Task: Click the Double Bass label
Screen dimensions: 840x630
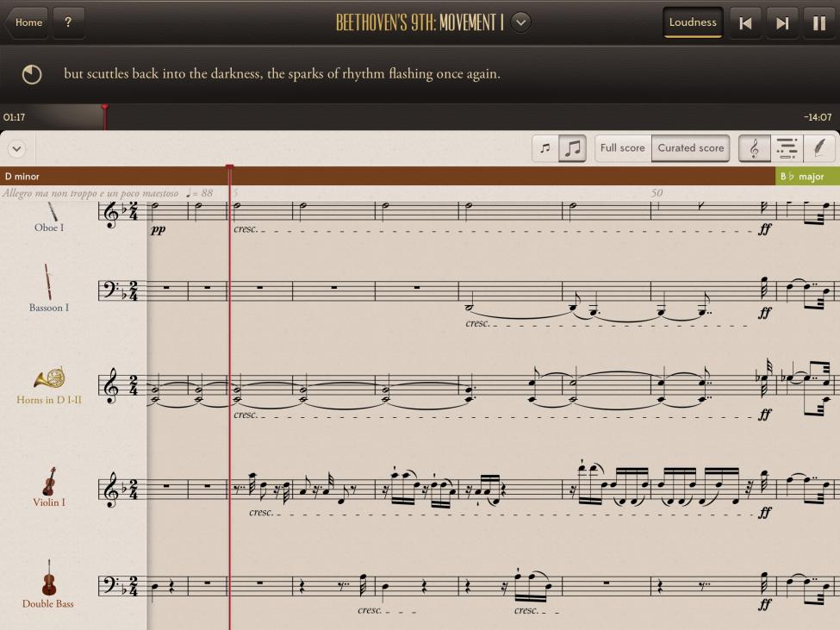Action: pyautogui.click(x=47, y=604)
